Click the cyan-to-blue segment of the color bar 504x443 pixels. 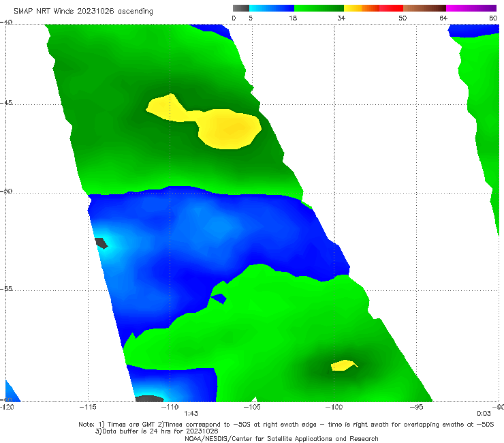[x=272, y=8]
